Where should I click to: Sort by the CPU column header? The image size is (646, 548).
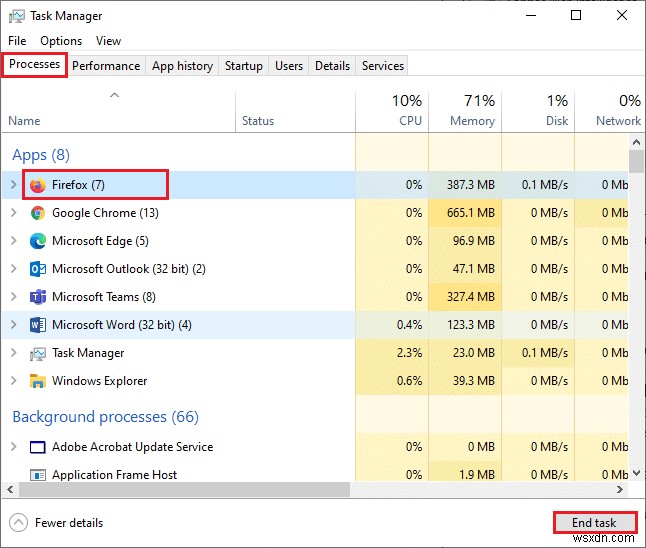[392, 112]
